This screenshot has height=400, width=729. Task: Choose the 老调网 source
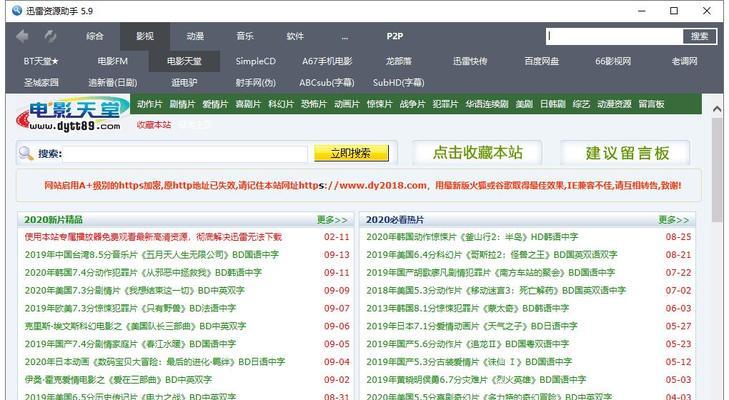[x=685, y=61]
